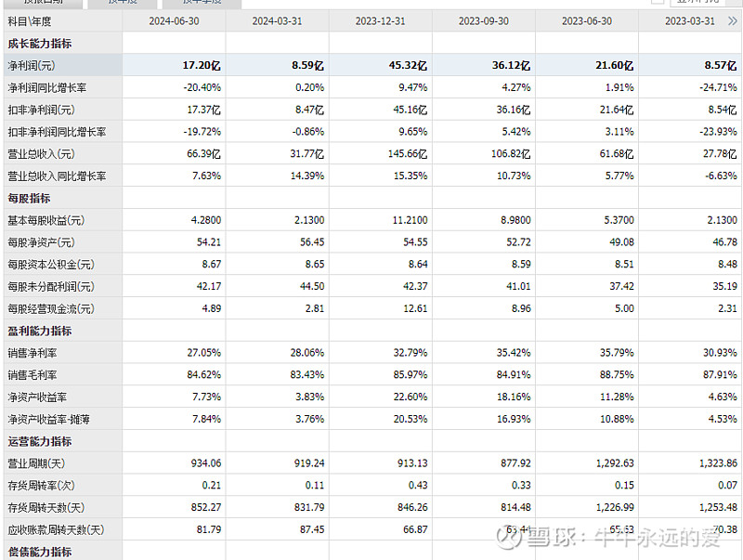Select the 2023-06-30 column header

click(x=587, y=21)
